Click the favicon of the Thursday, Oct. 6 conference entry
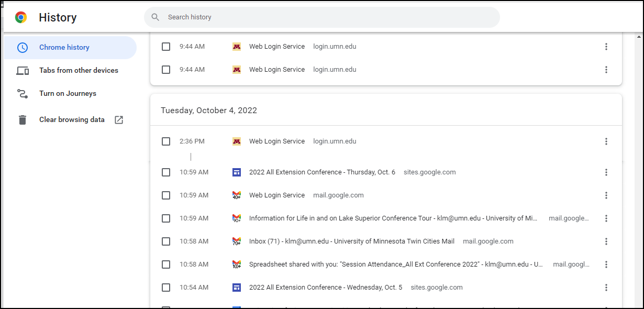The width and height of the screenshot is (644, 309). pos(237,172)
